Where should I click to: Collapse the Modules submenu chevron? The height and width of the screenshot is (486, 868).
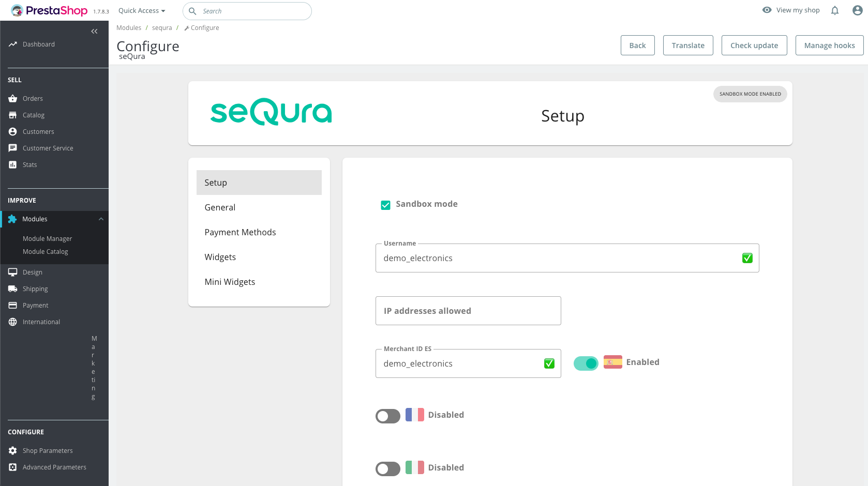(x=101, y=219)
